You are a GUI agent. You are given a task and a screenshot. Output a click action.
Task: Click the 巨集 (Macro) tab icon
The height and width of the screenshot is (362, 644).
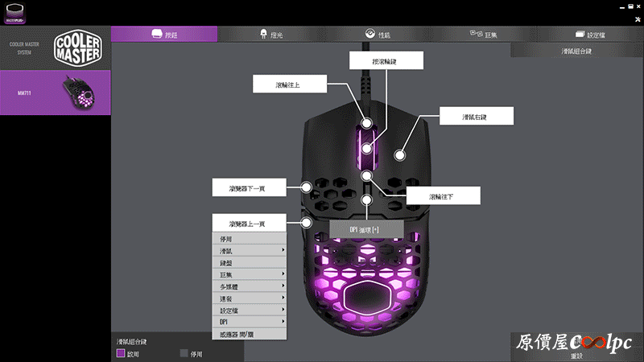(x=477, y=34)
